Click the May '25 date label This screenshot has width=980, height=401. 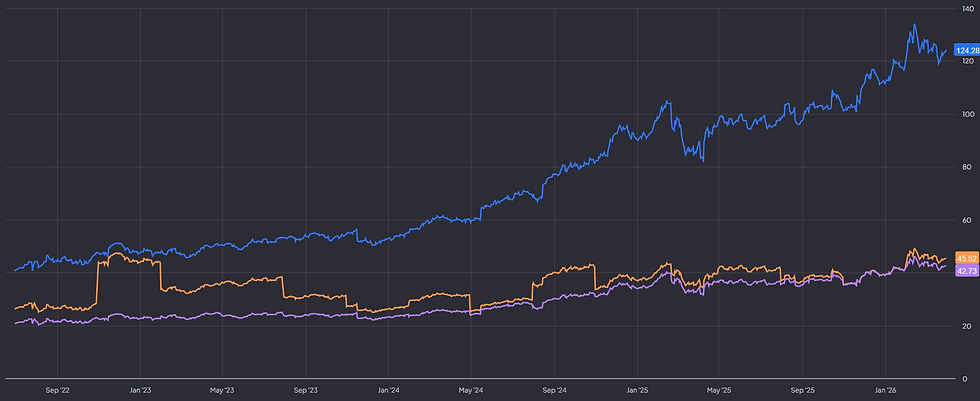tap(718, 391)
